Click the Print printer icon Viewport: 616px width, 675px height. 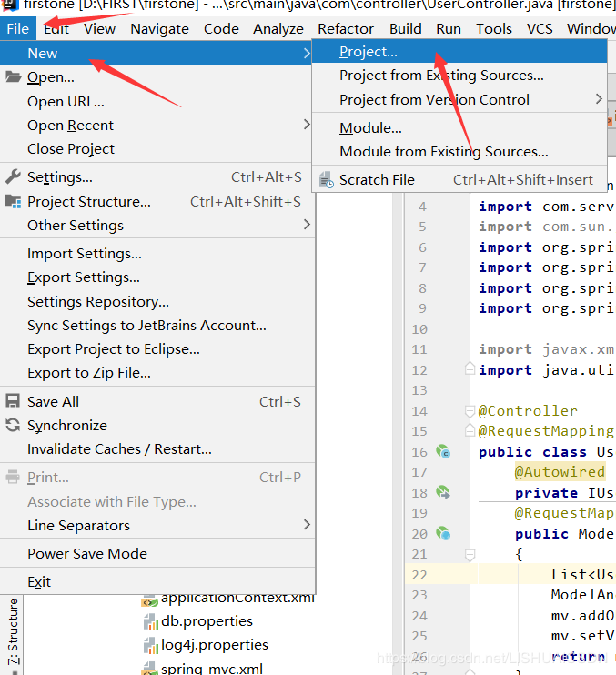(13, 477)
